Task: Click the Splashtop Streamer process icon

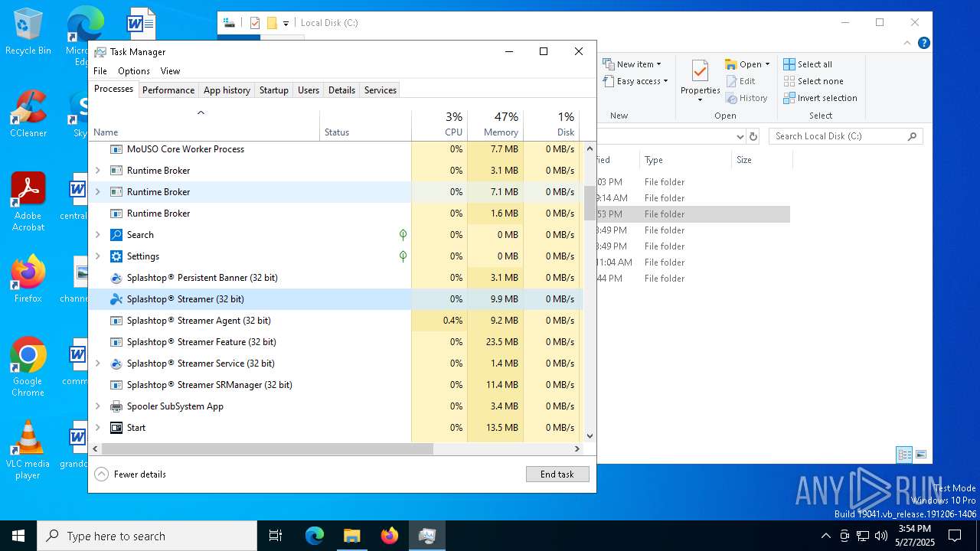Action: coord(116,299)
